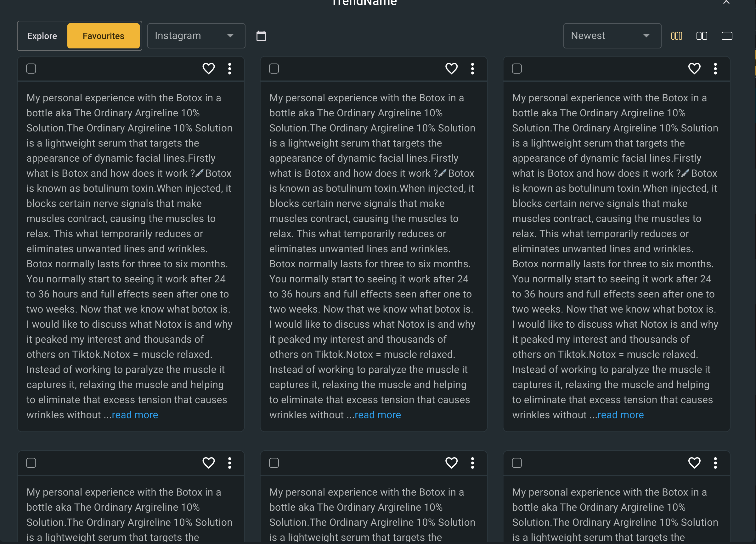The image size is (756, 544).
Task: Switch to the Explore tab
Action: tap(42, 36)
